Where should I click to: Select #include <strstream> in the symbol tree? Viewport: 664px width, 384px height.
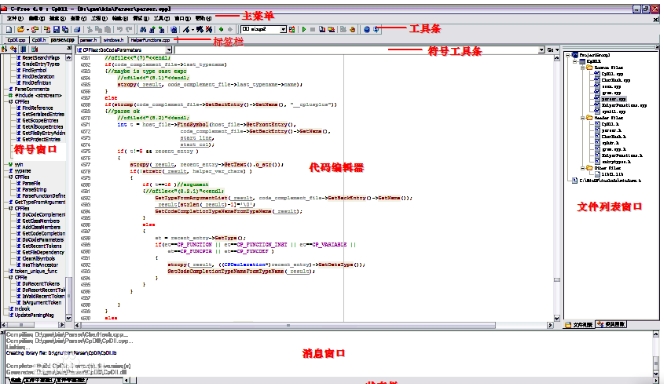click(x=38, y=96)
